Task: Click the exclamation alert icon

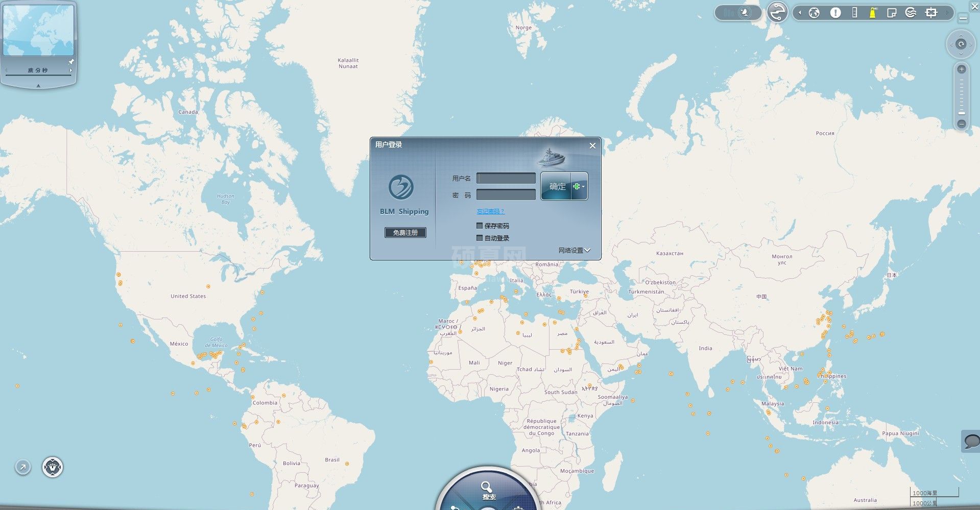Action: (835, 13)
